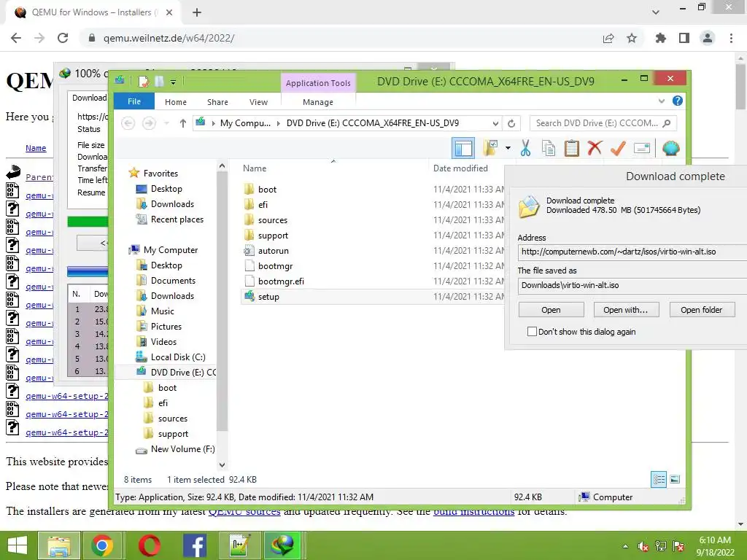Image resolution: width=747 pixels, height=560 pixels.
Task: Open Chrome extensions puzzle icon
Action: click(660, 38)
